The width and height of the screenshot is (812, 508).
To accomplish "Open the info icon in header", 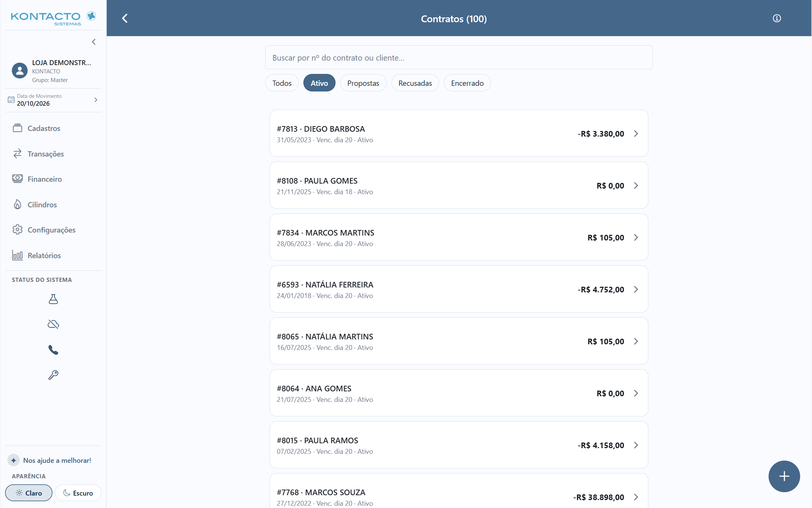I will [777, 18].
